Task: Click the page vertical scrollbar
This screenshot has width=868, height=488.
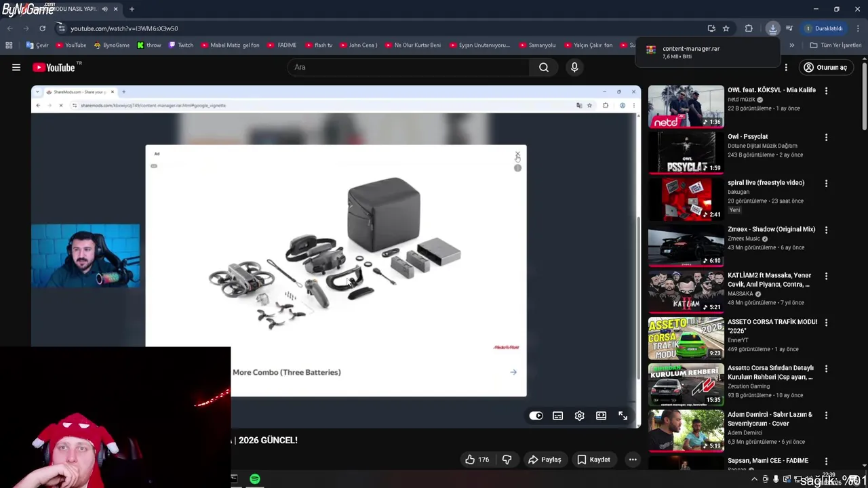Action: (x=864, y=96)
